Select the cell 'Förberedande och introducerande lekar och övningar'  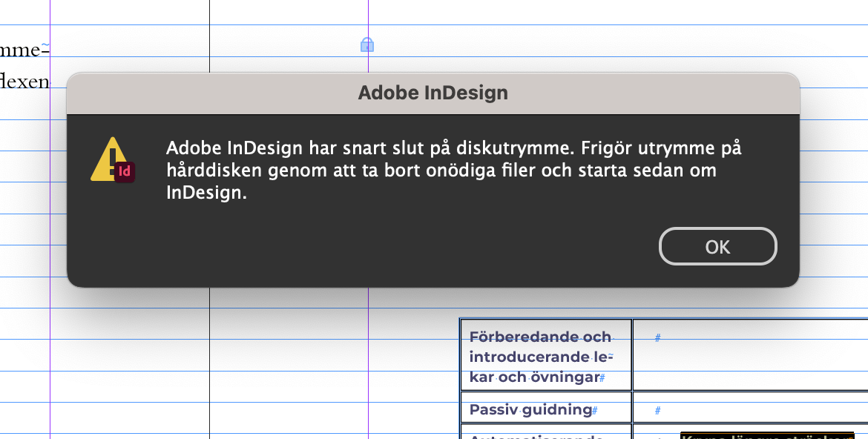coord(546,356)
